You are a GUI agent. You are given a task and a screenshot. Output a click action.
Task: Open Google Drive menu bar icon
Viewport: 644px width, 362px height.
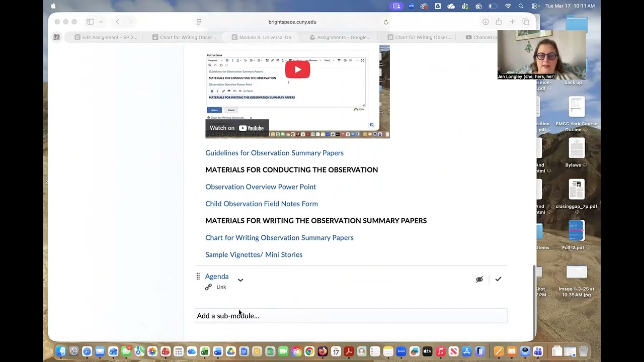pos(438,6)
